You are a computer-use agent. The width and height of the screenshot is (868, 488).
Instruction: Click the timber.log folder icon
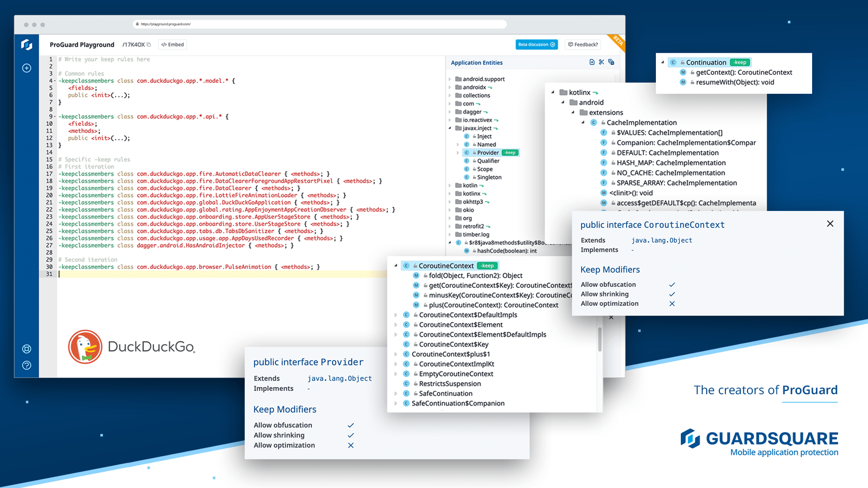point(458,234)
